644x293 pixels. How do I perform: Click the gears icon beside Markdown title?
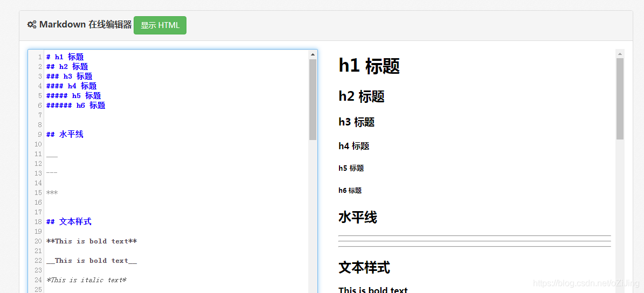(x=32, y=25)
